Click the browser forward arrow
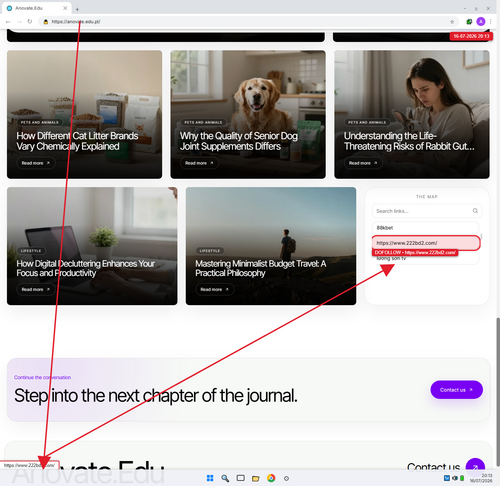500x486 pixels. 19,22
